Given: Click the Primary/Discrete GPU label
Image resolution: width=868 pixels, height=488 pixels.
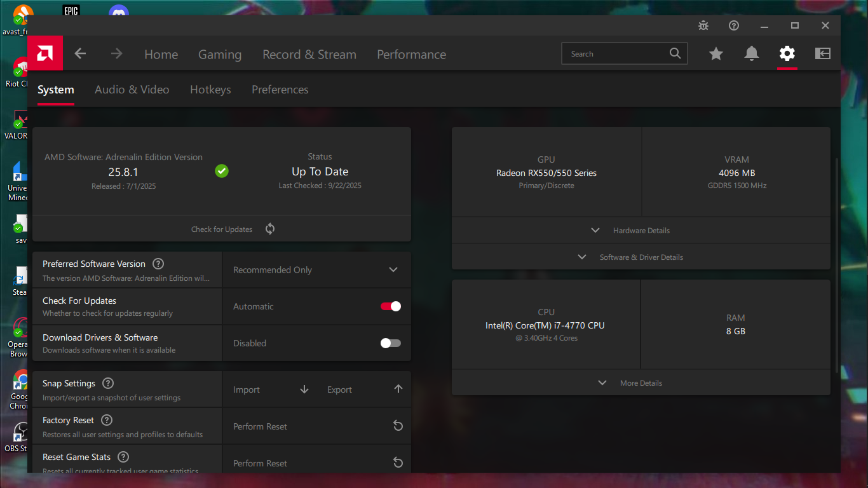Looking at the screenshot, I should click(x=546, y=186).
